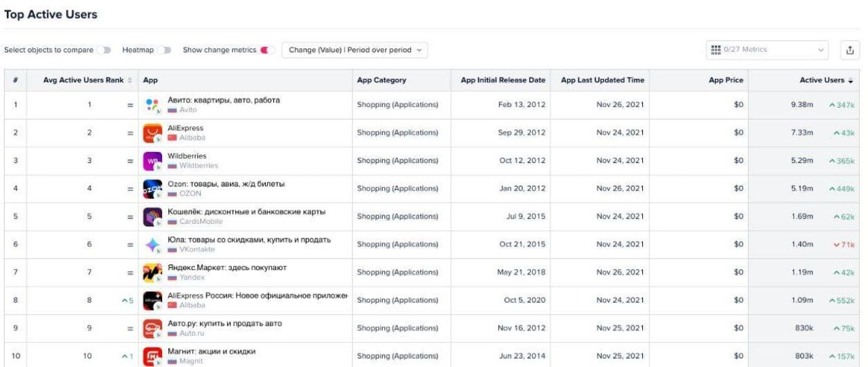This screenshot has height=367, width=868.
Task: Click the May 21, 2018 release date
Action: coord(521,272)
